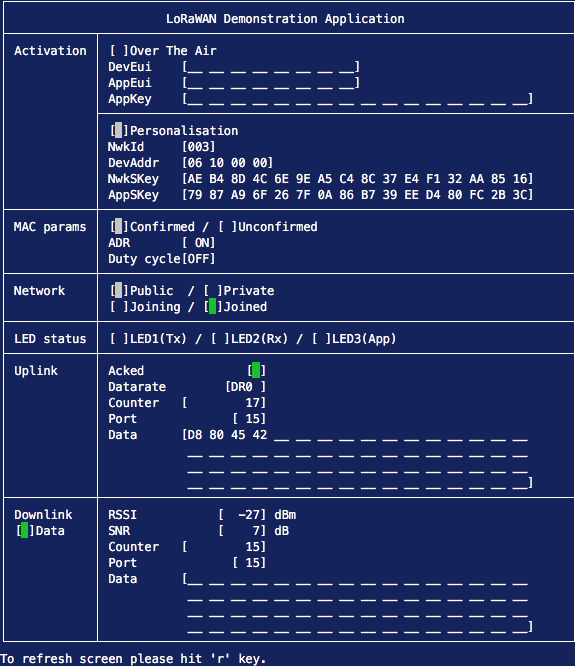The width and height of the screenshot is (575, 666).
Task: Choose the Private network checkbox
Action: [213, 291]
